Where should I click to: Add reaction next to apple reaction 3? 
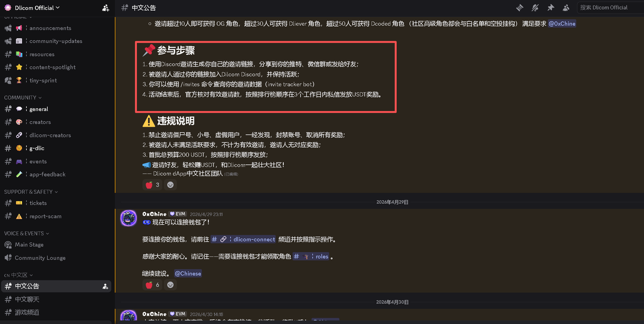click(x=170, y=185)
